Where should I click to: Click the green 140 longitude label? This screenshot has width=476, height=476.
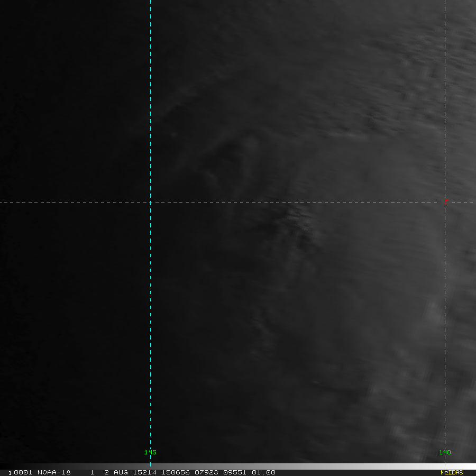tap(445, 452)
